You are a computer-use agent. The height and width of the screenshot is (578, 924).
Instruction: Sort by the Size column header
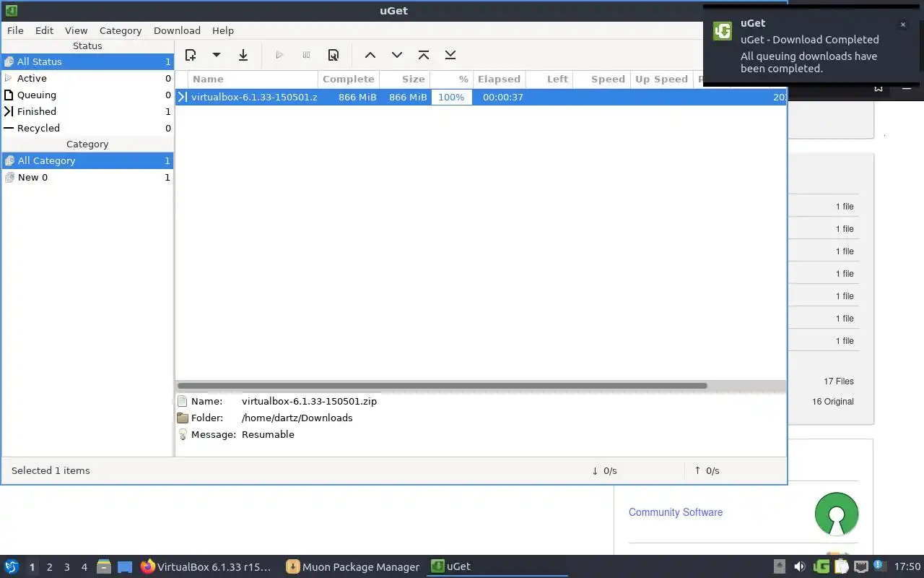click(405, 79)
